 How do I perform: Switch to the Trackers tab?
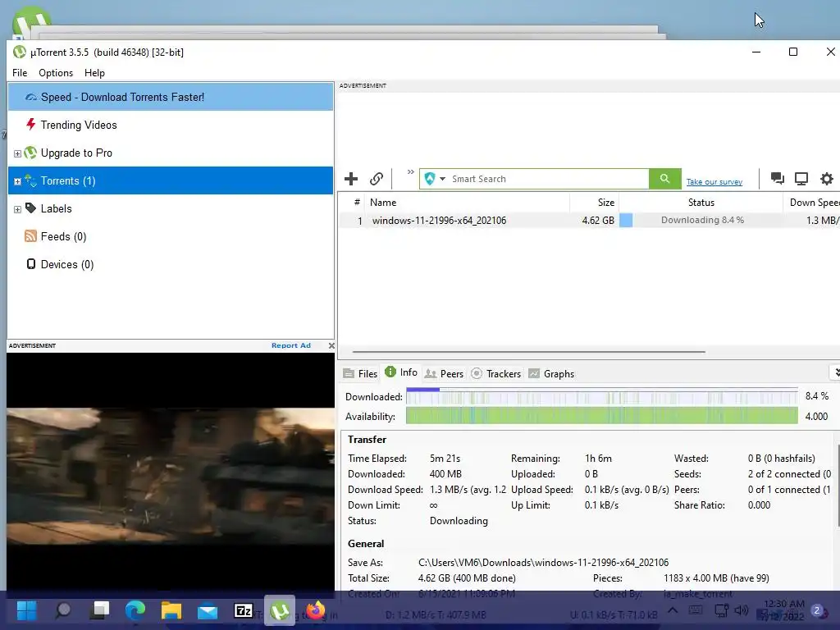click(x=496, y=373)
